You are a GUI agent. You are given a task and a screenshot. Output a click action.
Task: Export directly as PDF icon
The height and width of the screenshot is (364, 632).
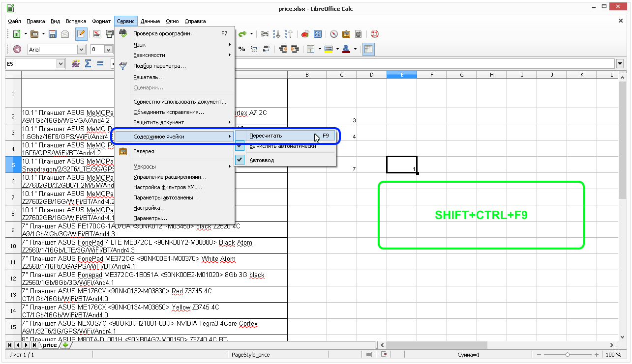97,34
